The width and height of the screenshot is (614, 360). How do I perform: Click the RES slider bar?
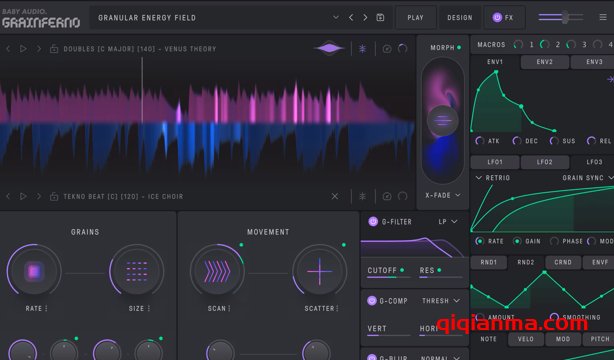click(x=441, y=277)
